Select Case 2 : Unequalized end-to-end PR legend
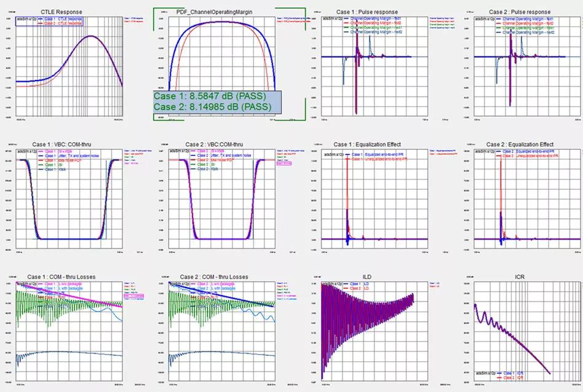This screenshot has height=392, width=583. [528, 156]
